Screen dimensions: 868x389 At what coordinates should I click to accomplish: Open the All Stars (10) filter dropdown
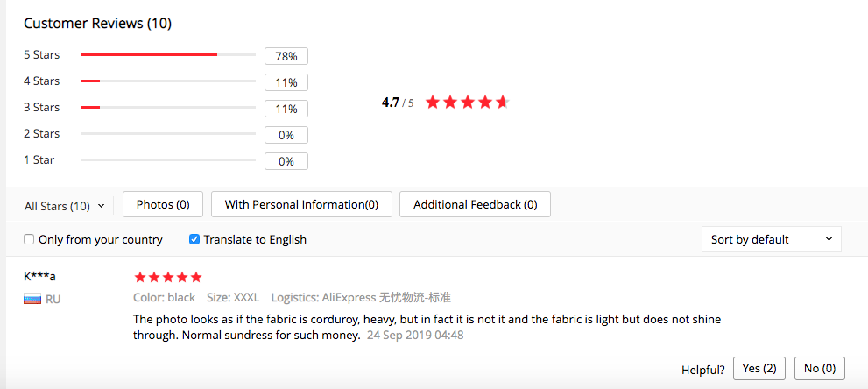tap(63, 206)
